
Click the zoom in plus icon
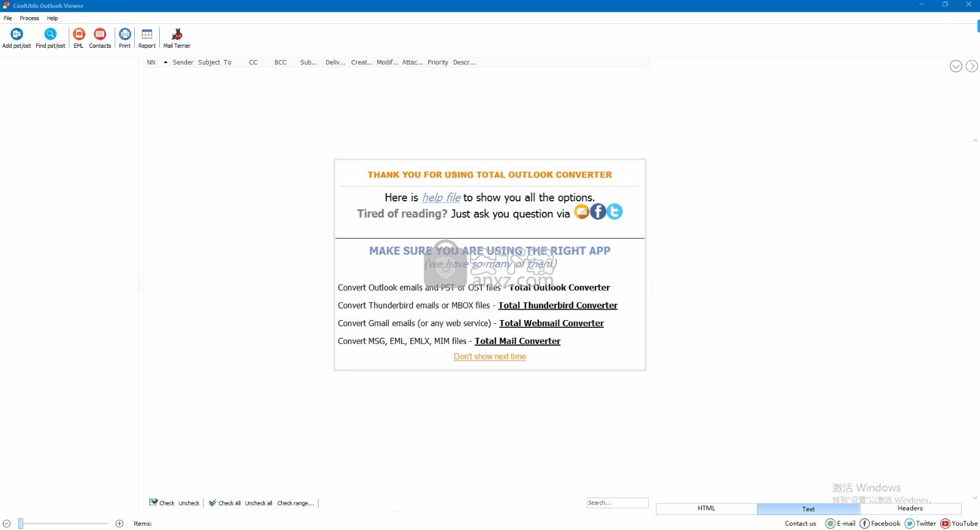pyautogui.click(x=119, y=524)
